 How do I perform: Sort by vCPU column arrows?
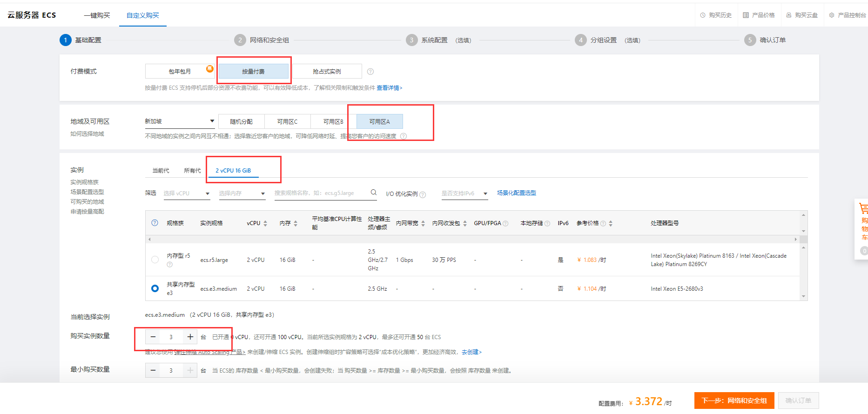(265, 224)
